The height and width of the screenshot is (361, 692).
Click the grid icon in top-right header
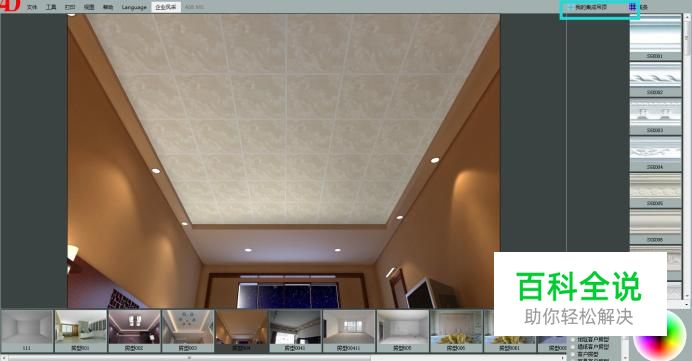tap(632, 7)
